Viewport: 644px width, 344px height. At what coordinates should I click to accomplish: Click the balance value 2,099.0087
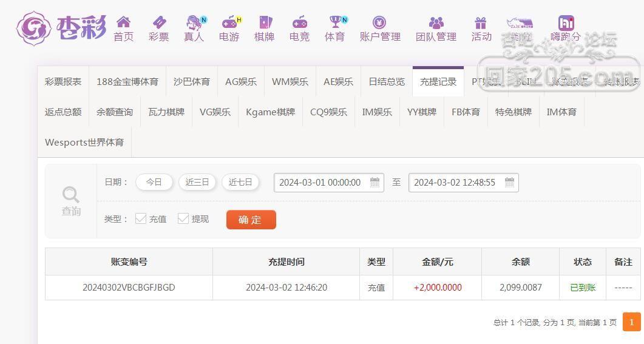coord(520,288)
